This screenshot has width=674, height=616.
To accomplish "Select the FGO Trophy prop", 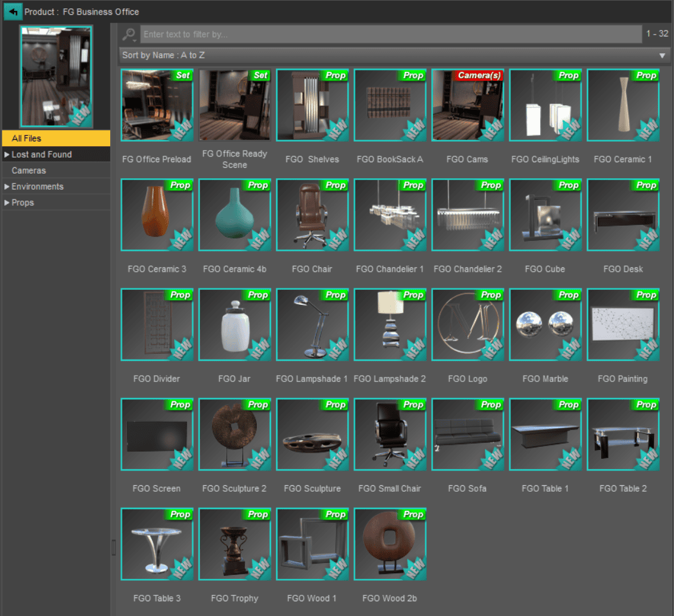I will pos(234,544).
